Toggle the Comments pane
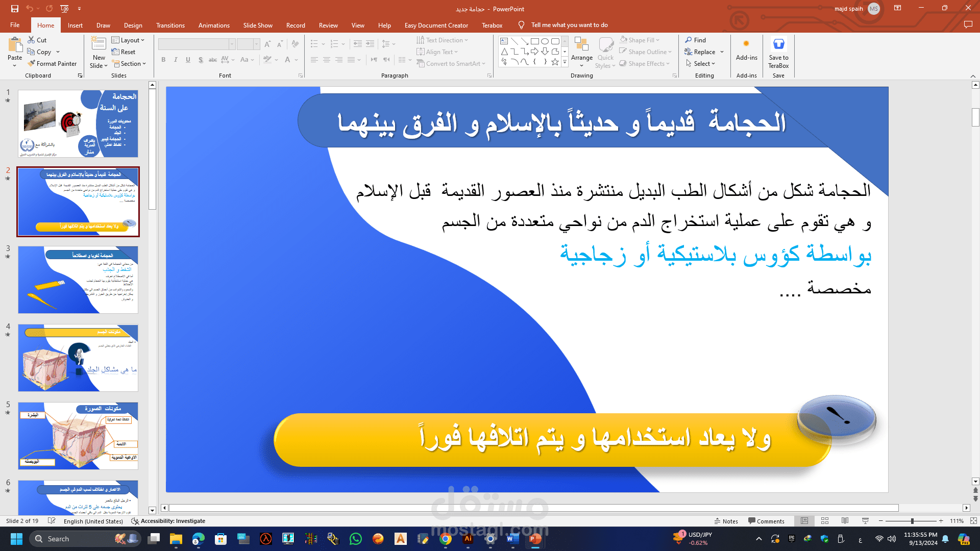The width and height of the screenshot is (980, 551). coord(766,521)
